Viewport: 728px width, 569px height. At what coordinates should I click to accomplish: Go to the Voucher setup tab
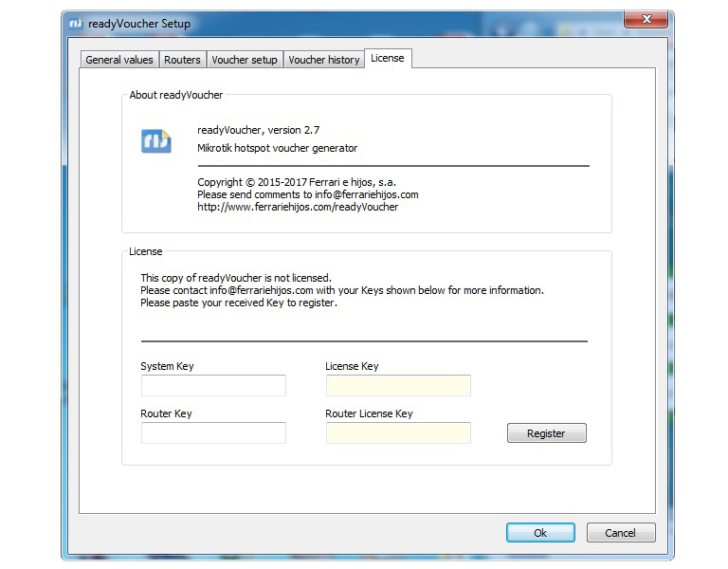coord(245,60)
